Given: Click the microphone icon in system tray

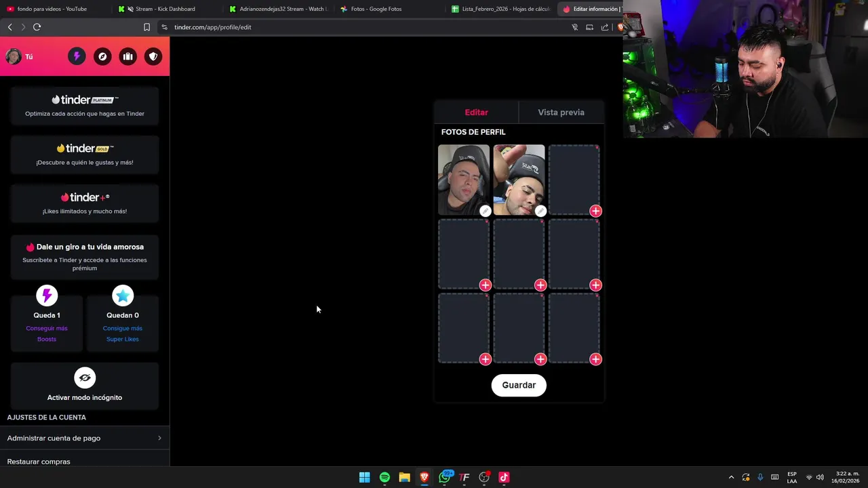Looking at the screenshot, I should [x=760, y=477].
